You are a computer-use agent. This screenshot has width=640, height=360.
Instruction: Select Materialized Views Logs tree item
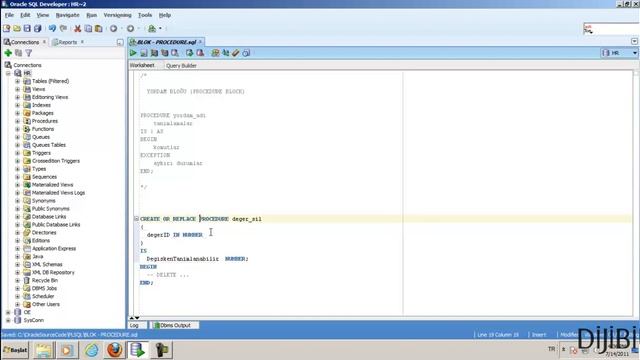(x=58, y=193)
